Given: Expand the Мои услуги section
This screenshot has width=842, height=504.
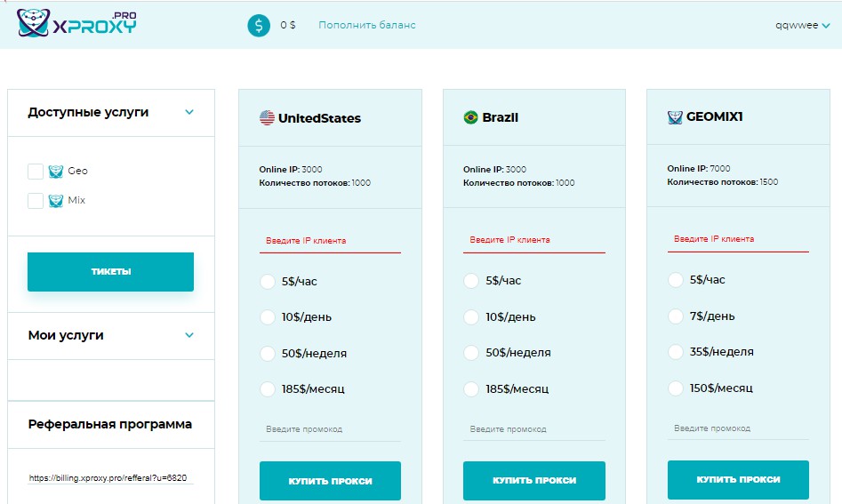Looking at the screenshot, I should 189,335.
